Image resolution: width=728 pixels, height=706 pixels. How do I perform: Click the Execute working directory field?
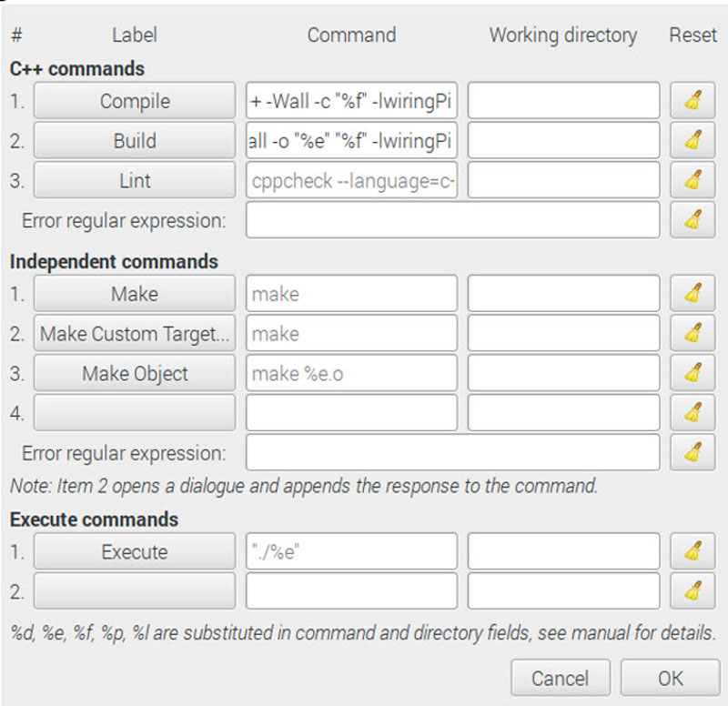coord(562,551)
